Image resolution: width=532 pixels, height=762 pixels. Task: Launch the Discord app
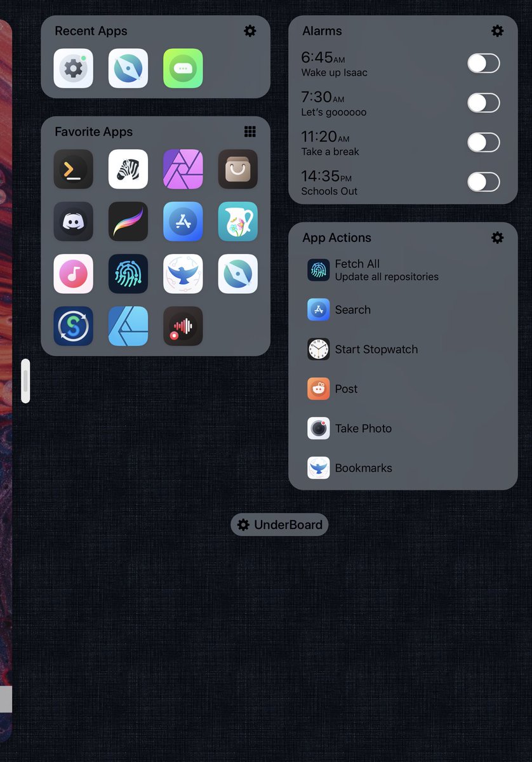pos(74,222)
